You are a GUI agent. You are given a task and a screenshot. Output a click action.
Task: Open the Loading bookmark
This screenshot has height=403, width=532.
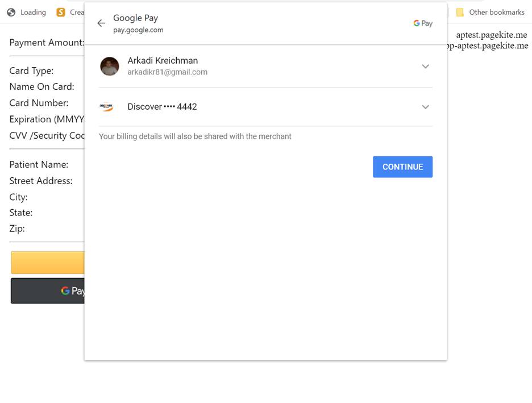click(27, 12)
